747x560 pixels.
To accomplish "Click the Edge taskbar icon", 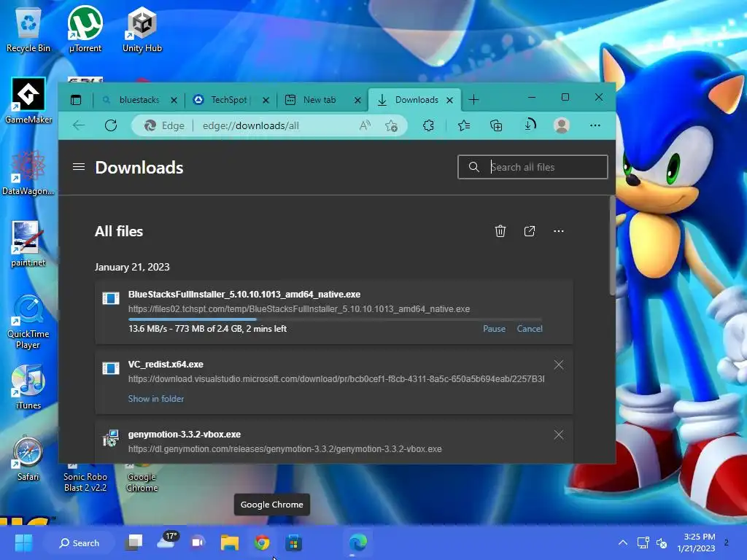I will click(x=357, y=542).
